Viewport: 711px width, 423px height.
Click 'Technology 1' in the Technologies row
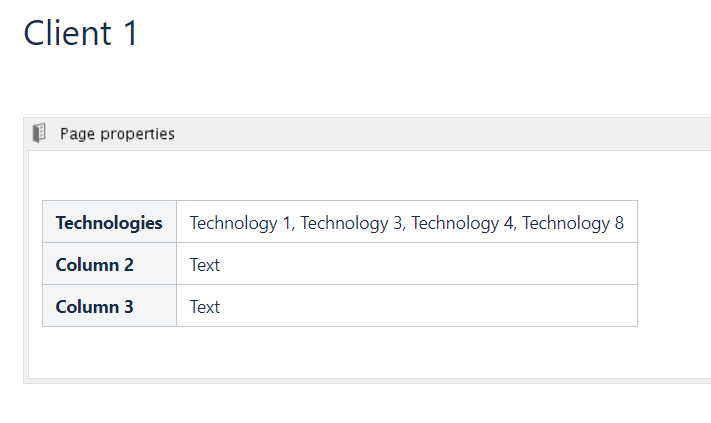[240, 223]
